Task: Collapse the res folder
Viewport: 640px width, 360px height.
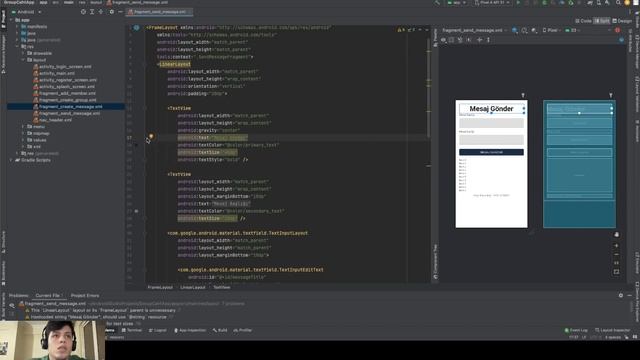Action: pyautogui.click(x=17, y=47)
